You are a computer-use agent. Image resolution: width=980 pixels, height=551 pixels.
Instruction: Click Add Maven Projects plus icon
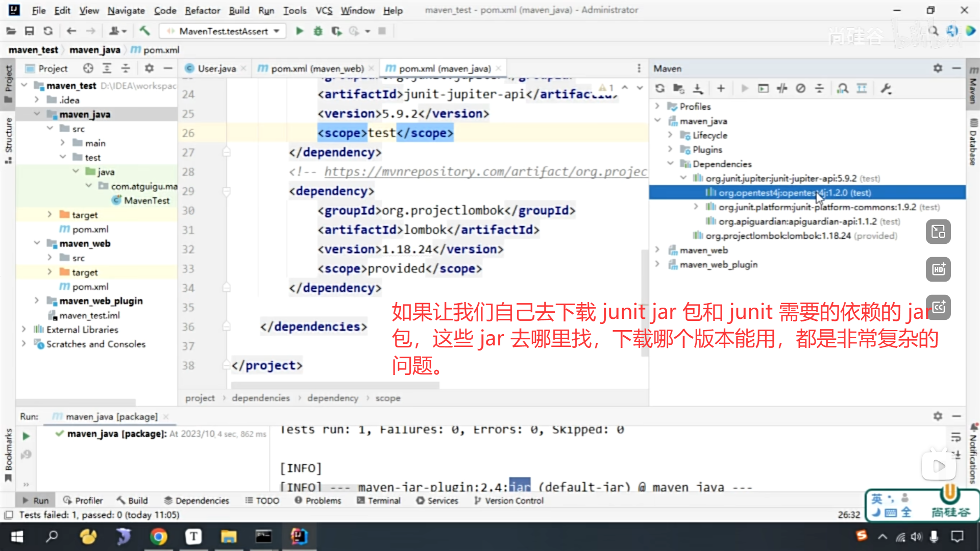coord(721,88)
